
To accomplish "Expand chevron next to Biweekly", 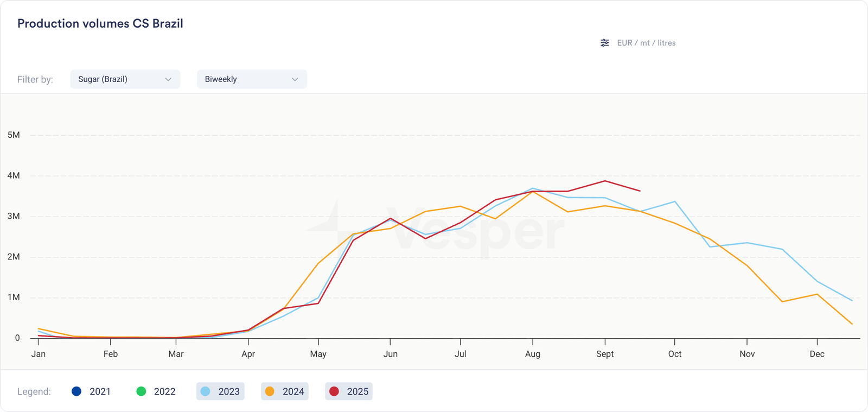I will 295,79.
